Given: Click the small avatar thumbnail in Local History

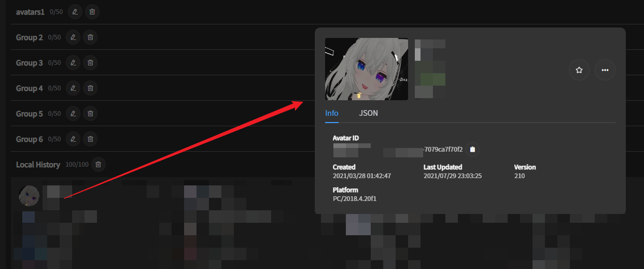Looking at the screenshot, I should coord(29,196).
